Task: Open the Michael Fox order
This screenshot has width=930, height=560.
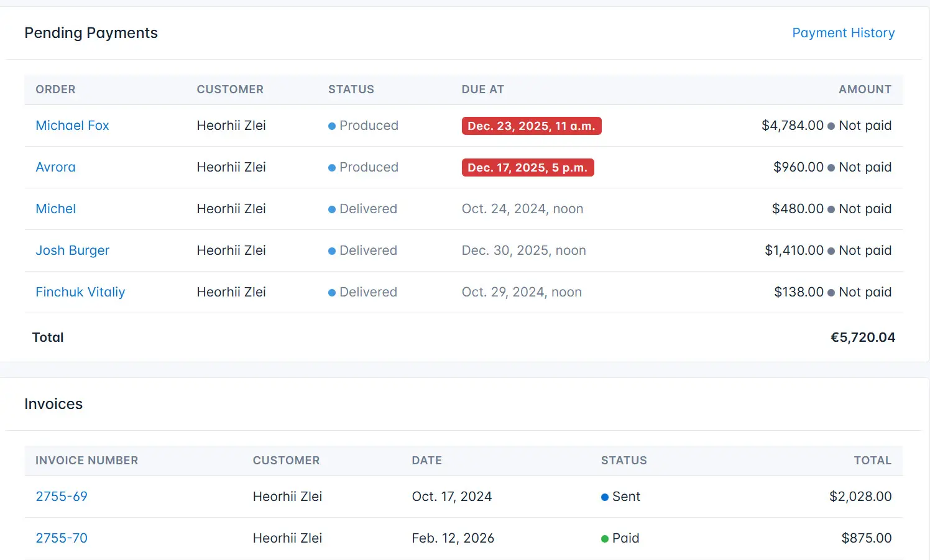Action: pos(72,126)
